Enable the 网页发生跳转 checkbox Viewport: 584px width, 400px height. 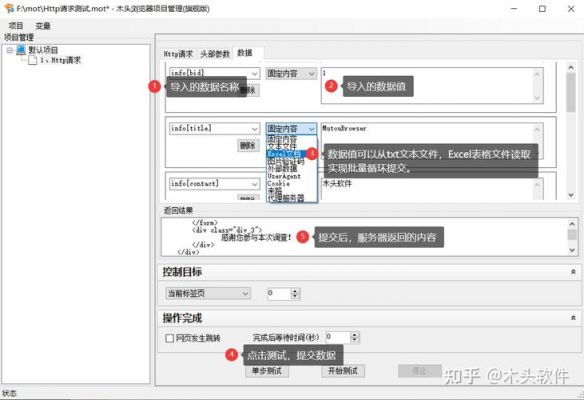169,338
